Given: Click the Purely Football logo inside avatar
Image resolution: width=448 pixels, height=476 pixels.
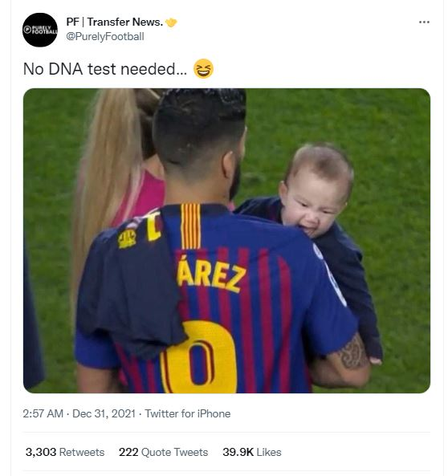Looking at the screenshot, I should [x=40, y=30].
